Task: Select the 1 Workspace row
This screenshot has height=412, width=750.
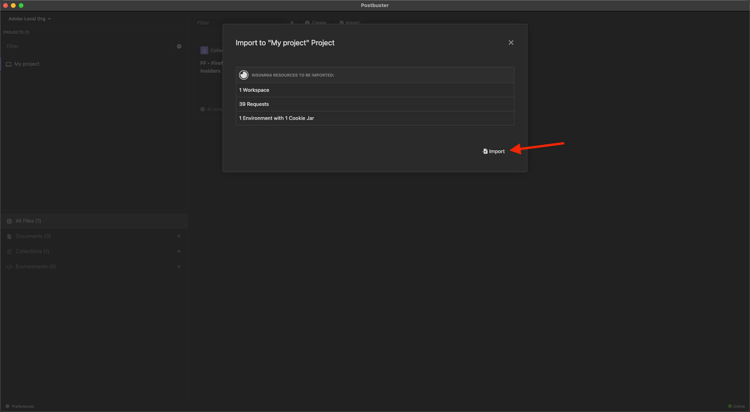Action: point(375,90)
